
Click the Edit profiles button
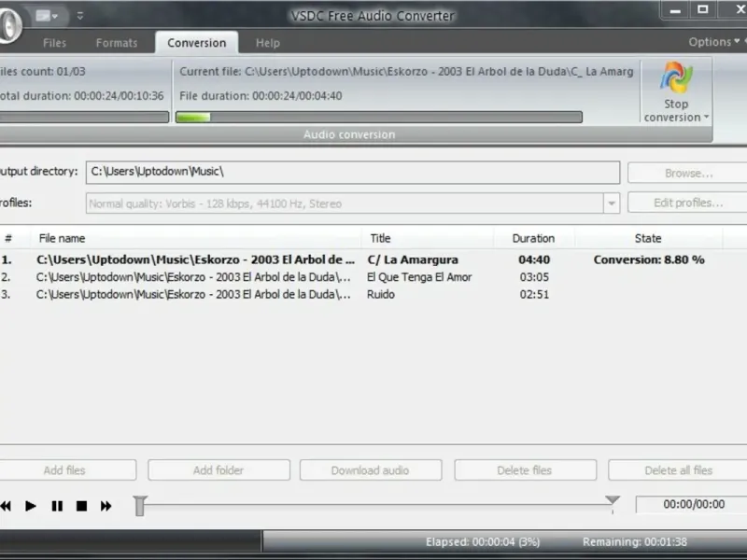(x=688, y=203)
